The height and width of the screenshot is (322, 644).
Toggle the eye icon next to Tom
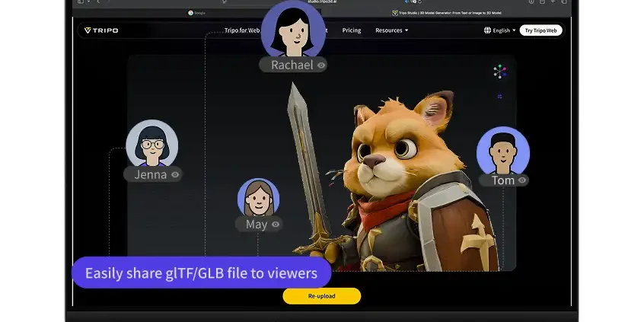point(522,180)
